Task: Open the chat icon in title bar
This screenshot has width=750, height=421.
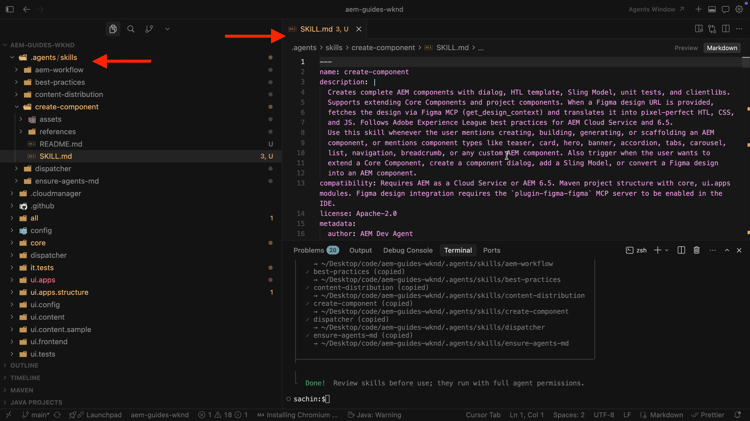Action: (725, 9)
